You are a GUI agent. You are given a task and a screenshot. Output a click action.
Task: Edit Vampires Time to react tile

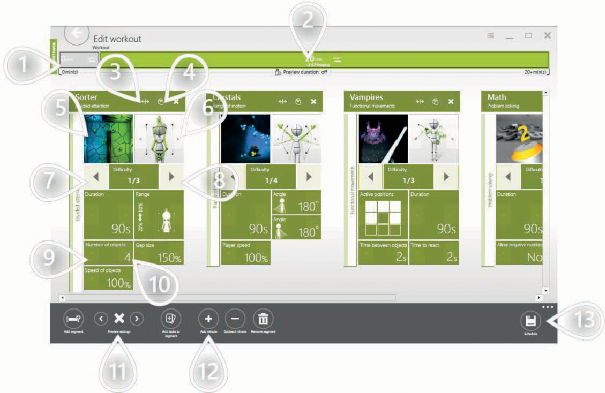pos(434,253)
